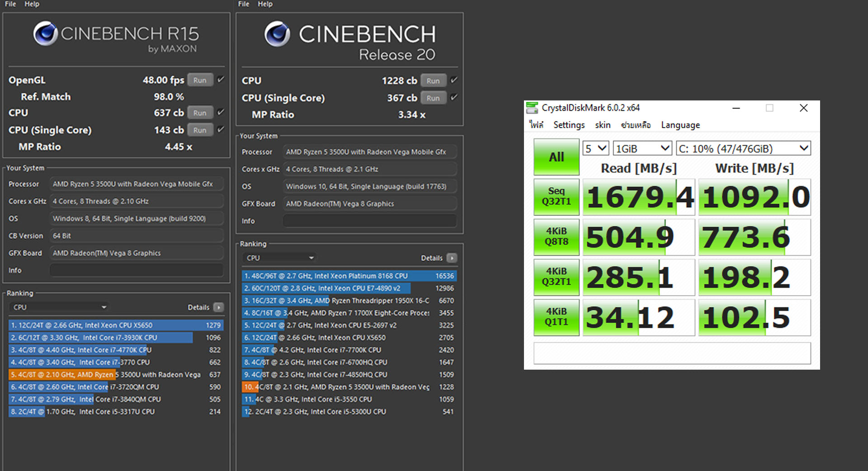Start the 4KiB Q8T8 test
868x471 pixels.
coord(556,237)
